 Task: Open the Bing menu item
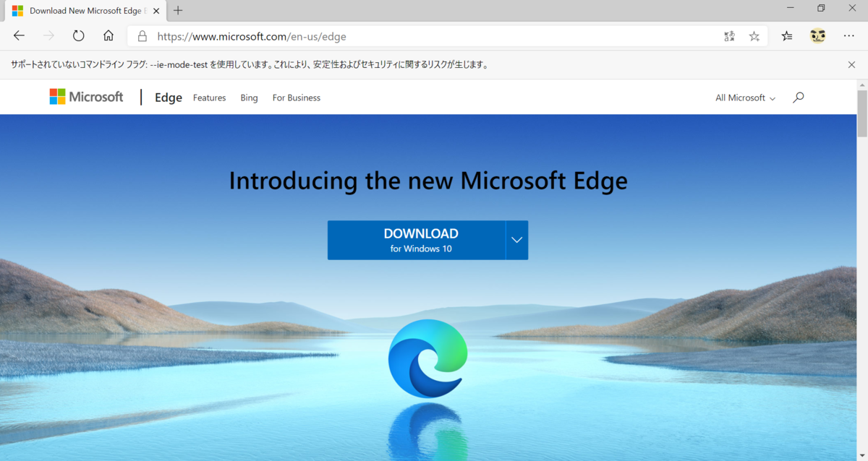coord(249,98)
